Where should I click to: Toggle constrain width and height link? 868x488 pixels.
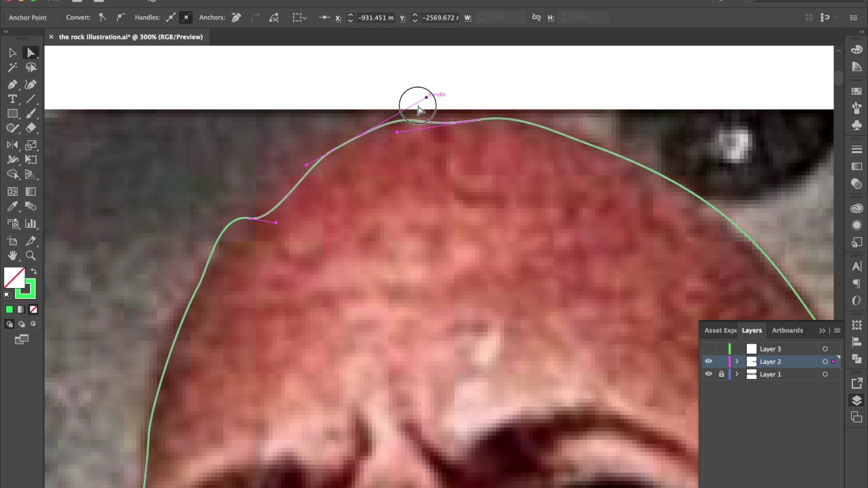536,18
